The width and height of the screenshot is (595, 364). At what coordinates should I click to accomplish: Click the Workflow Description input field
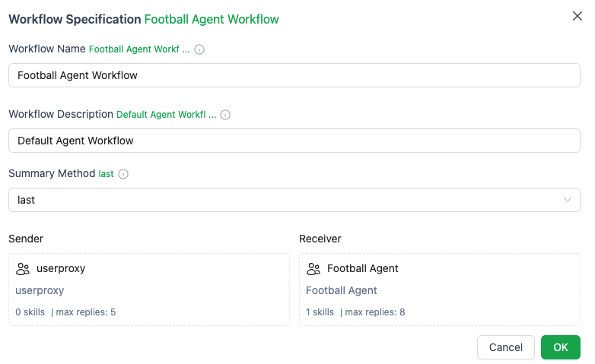294,141
